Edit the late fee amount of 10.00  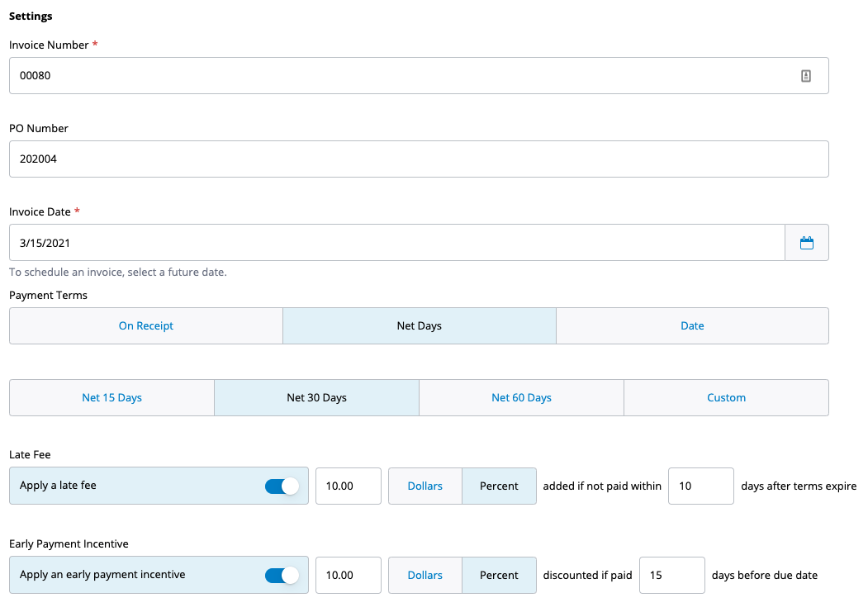[348, 486]
